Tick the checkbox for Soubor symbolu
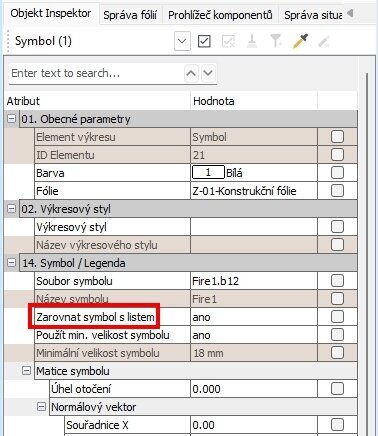Viewport: 378px width, 436px height. pos(337,281)
